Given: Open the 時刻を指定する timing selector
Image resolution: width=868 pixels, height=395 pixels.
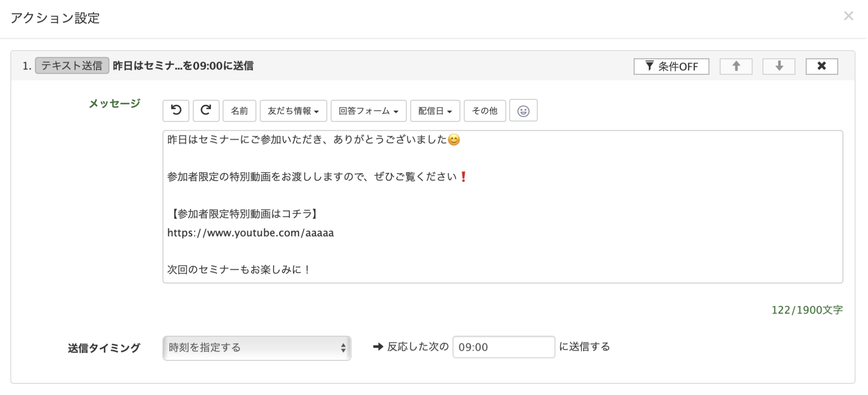Looking at the screenshot, I should [256, 347].
